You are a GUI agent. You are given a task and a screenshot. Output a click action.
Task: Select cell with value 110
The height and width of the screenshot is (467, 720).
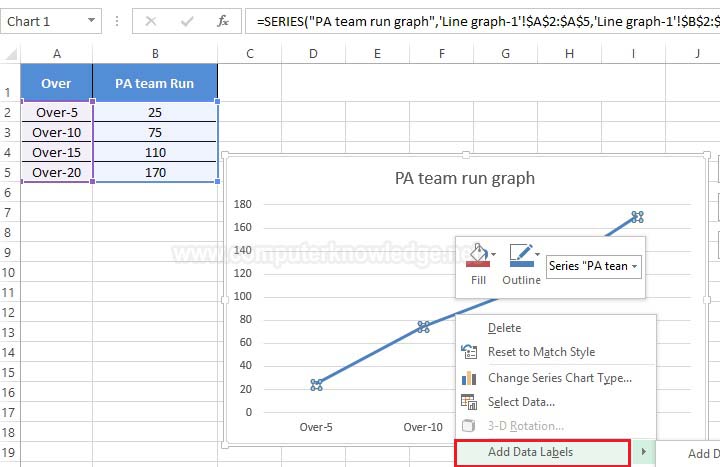point(155,152)
